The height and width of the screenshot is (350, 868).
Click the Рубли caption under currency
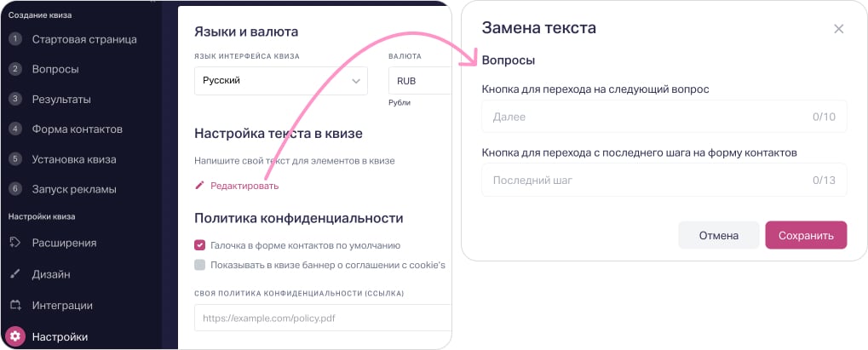click(400, 102)
